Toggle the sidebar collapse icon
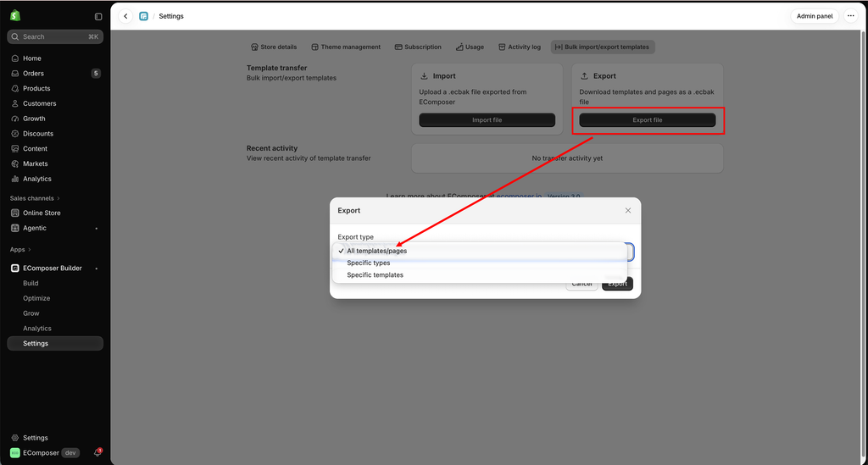Screen dimensions: 868x465 pyautogui.click(x=98, y=17)
